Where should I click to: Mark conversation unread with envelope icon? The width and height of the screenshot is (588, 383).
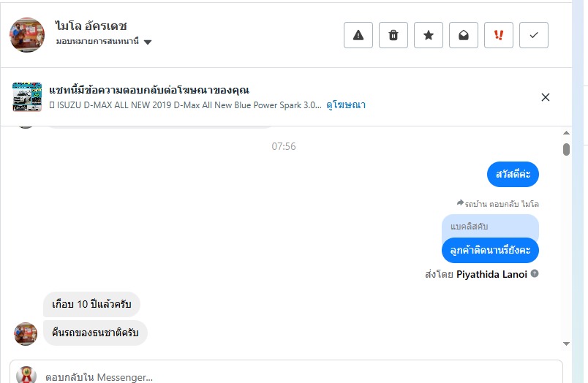tap(464, 35)
